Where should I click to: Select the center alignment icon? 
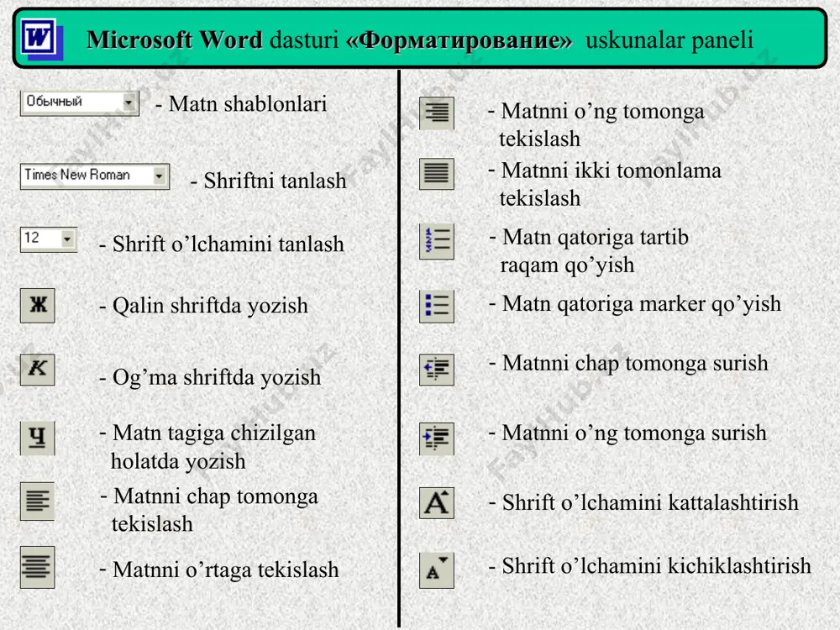(x=38, y=567)
